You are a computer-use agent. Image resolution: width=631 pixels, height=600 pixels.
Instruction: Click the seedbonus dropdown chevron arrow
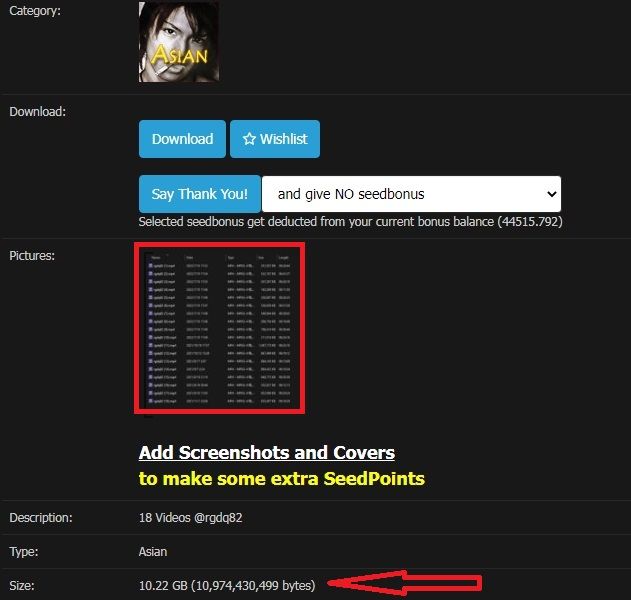click(x=549, y=194)
